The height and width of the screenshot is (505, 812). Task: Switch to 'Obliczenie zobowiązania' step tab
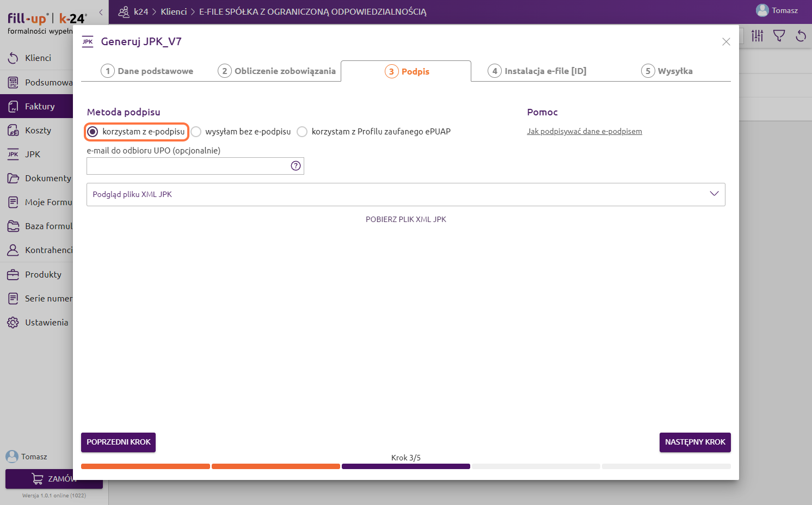click(277, 71)
